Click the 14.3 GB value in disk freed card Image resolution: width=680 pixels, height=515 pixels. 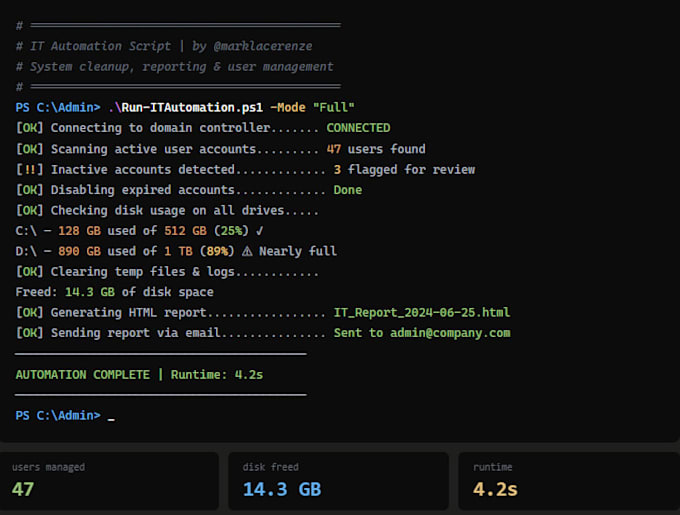pos(282,489)
